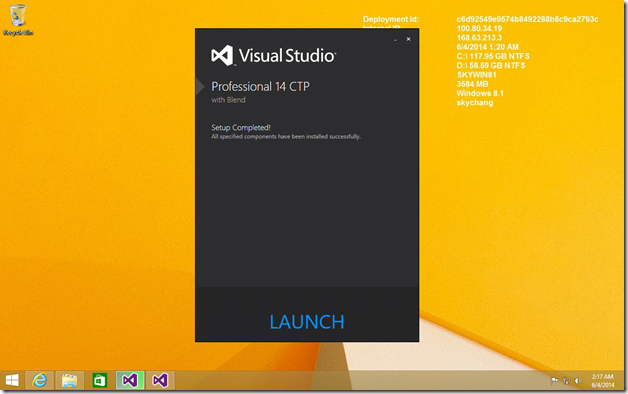
Task: Click the 'Windows 8.1' desktop info text
Action: 480,93
